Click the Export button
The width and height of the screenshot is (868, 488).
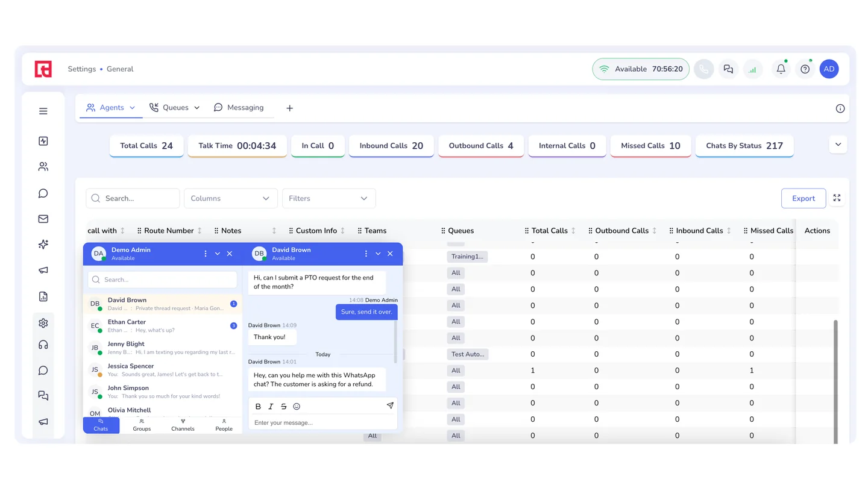click(804, 198)
